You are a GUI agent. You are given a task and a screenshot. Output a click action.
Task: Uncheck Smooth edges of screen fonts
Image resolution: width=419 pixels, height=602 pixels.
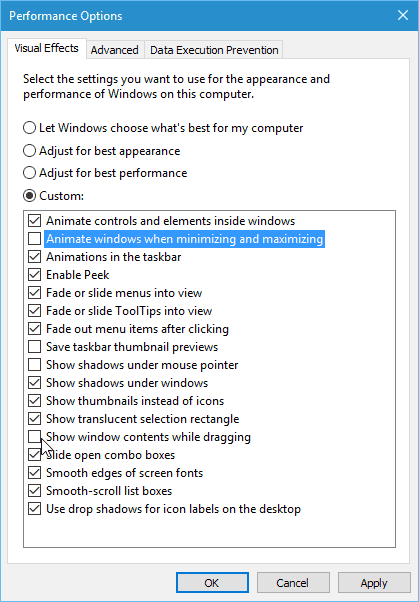point(35,473)
